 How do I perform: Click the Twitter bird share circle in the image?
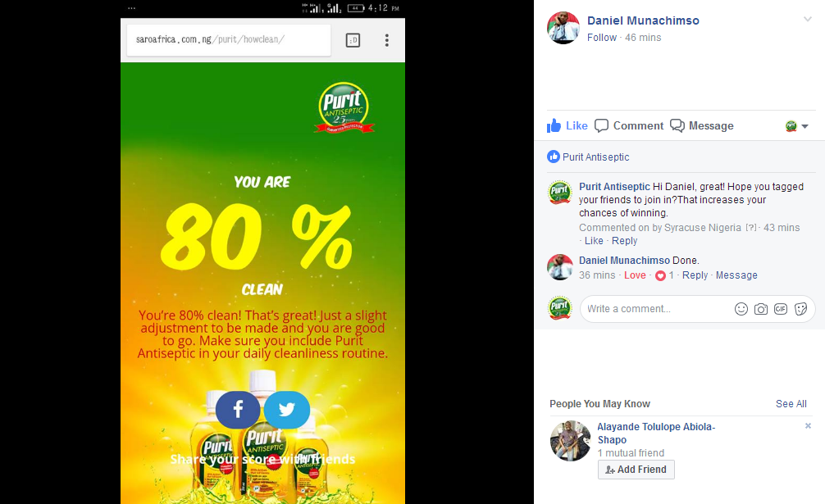coord(287,410)
